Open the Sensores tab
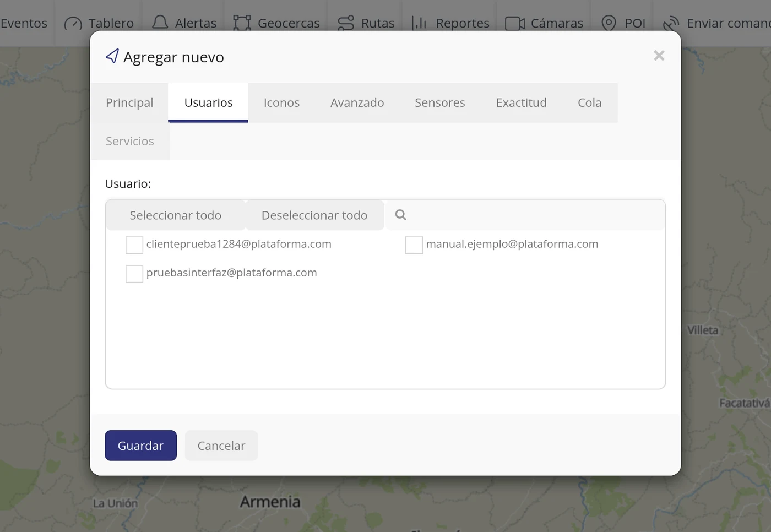Screen dimensions: 771x532 (x=439, y=103)
